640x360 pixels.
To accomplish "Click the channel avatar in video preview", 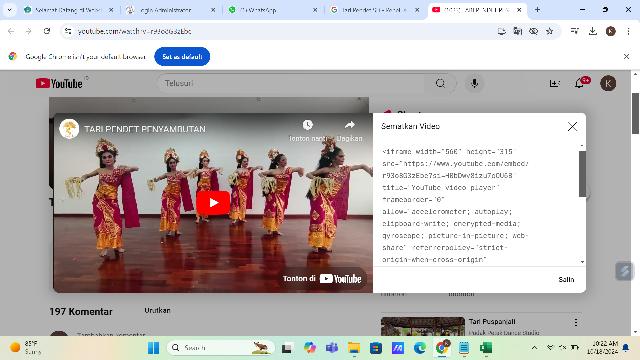I will (x=69, y=129).
